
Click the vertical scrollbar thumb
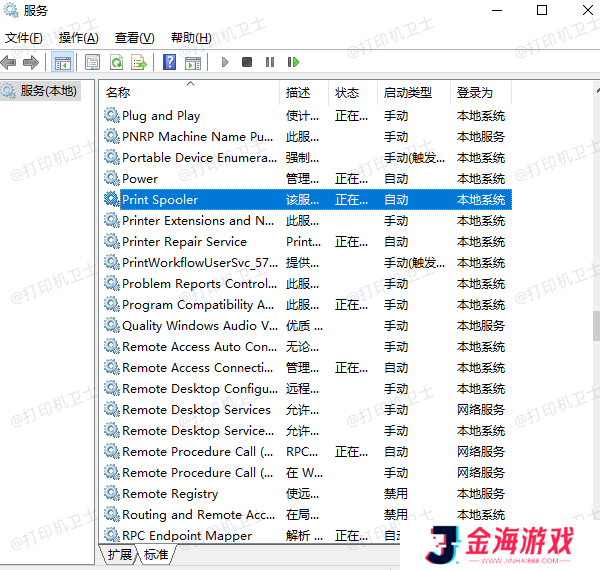(x=596, y=326)
